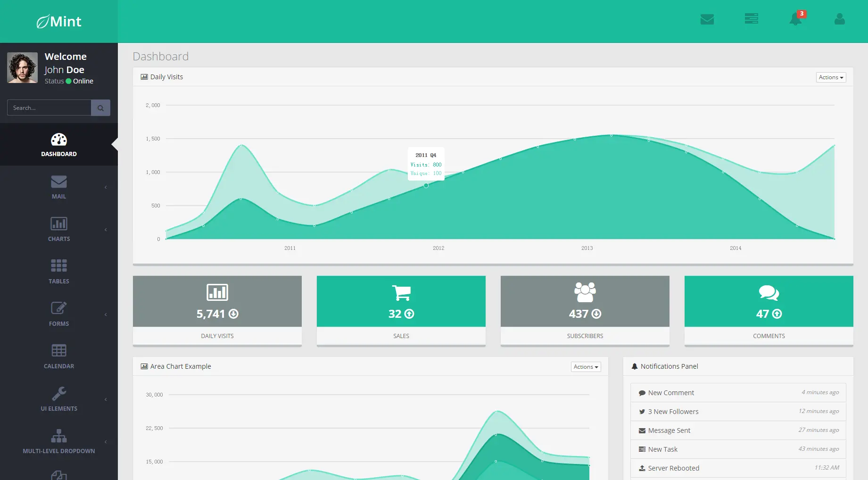868x480 pixels.
Task: Open the 3 New Followers notification
Action: [738, 412]
